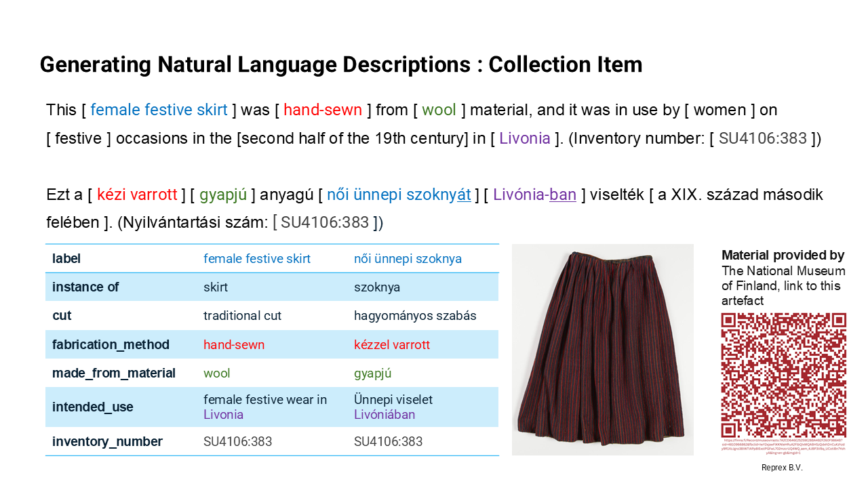The width and height of the screenshot is (868, 488).
Task: Click 'female festive skirt' table value
Action: click(x=257, y=258)
